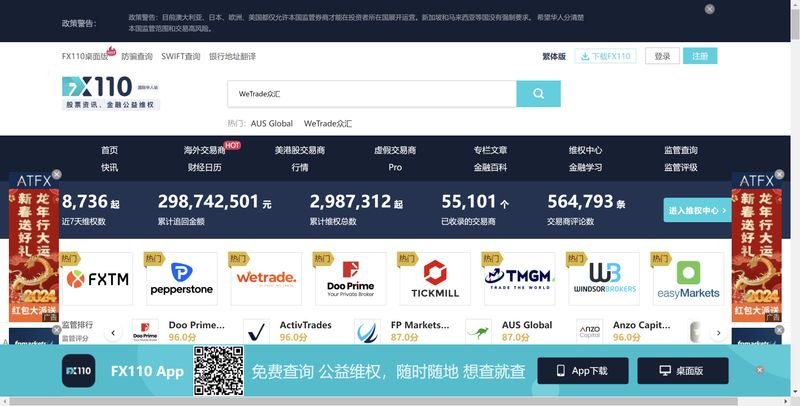Select hot search term WeTrade众汇

click(x=328, y=123)
